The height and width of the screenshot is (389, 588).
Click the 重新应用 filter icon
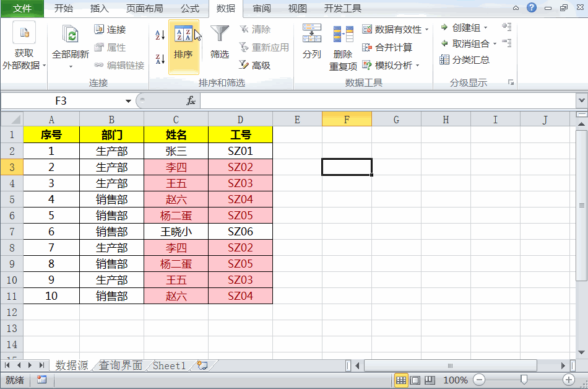coord(244,47)
